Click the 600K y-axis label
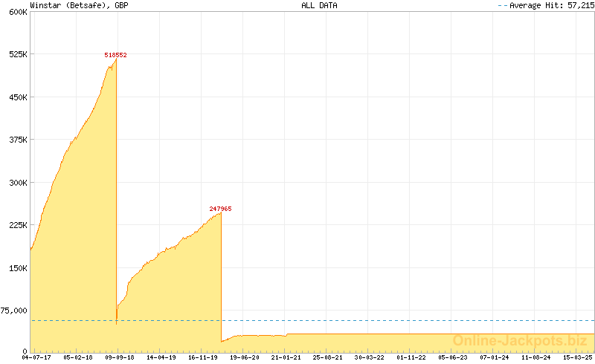The image size is (595, 364). pyautogui.click(x=16, y=12)
